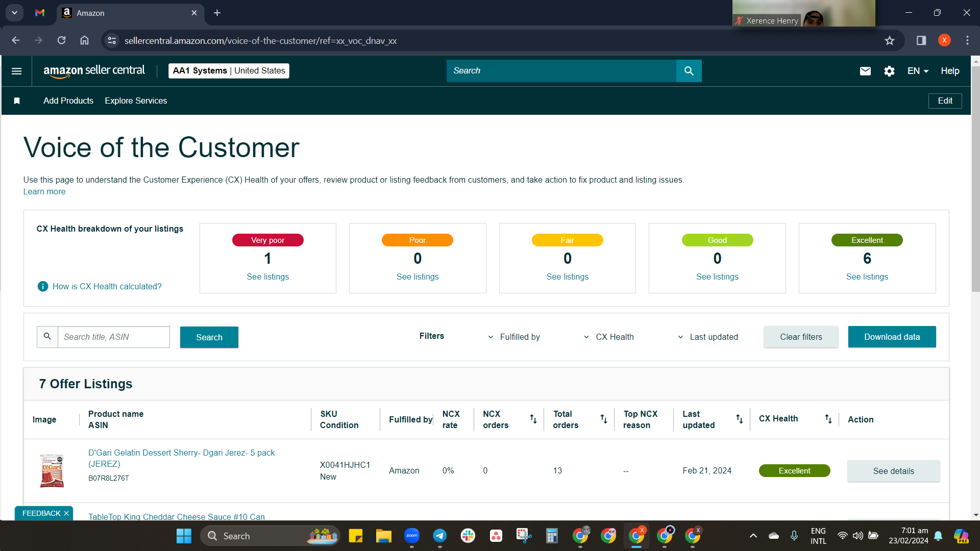The width and height of the screenshot is (980, 551).
Task: Reload the current page
Action: coord(61,40)
